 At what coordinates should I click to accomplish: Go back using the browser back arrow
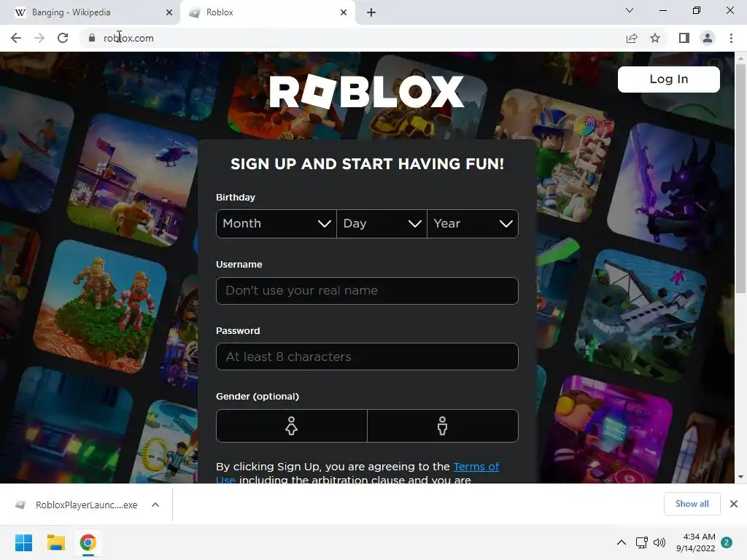pyautogui.click(x=16, y=38)
